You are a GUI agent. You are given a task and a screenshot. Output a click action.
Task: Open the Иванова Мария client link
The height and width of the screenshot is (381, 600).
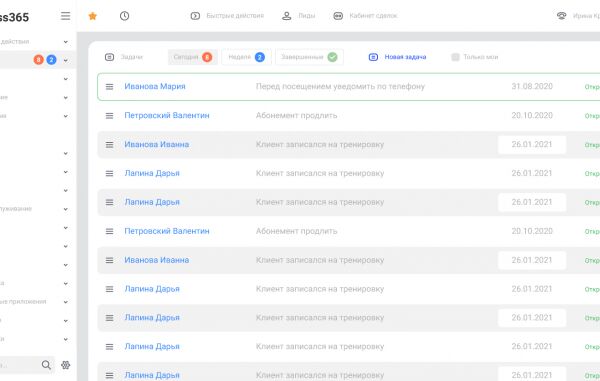155,86
